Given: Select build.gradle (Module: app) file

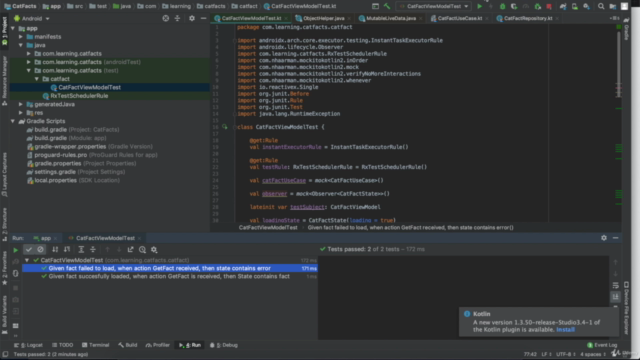Looking at the screenshot, I should (x=70, y=138).
